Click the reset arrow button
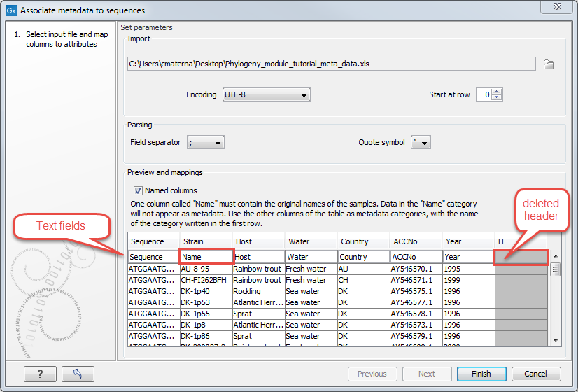578x392 pixels. click(78, 374)
